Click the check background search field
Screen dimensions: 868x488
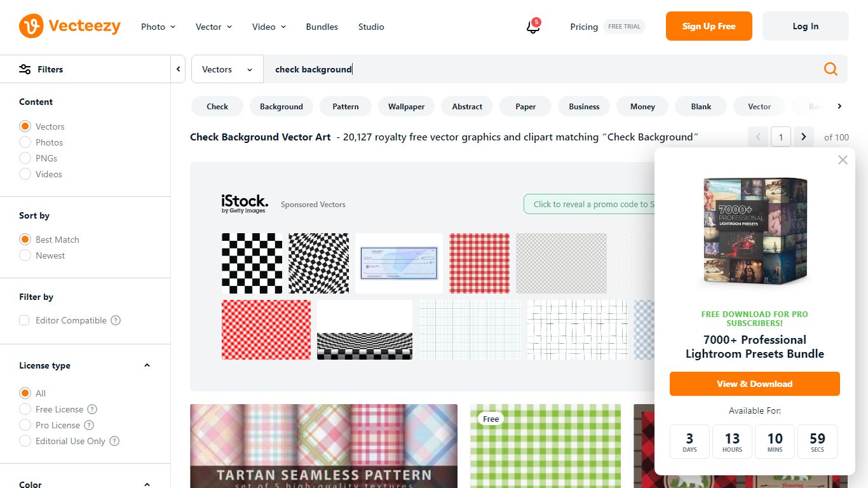tap(540, 69)
